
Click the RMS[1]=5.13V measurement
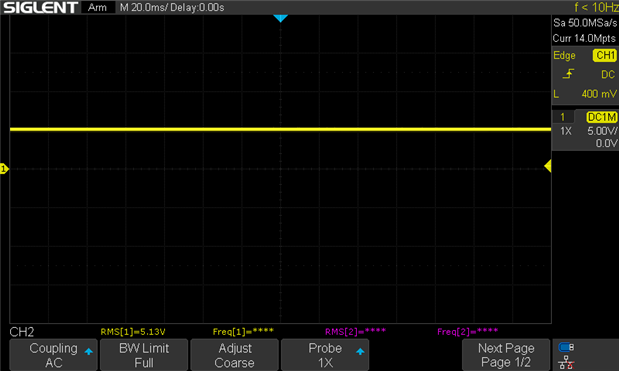pyautogui.click(x=133, y=332)
